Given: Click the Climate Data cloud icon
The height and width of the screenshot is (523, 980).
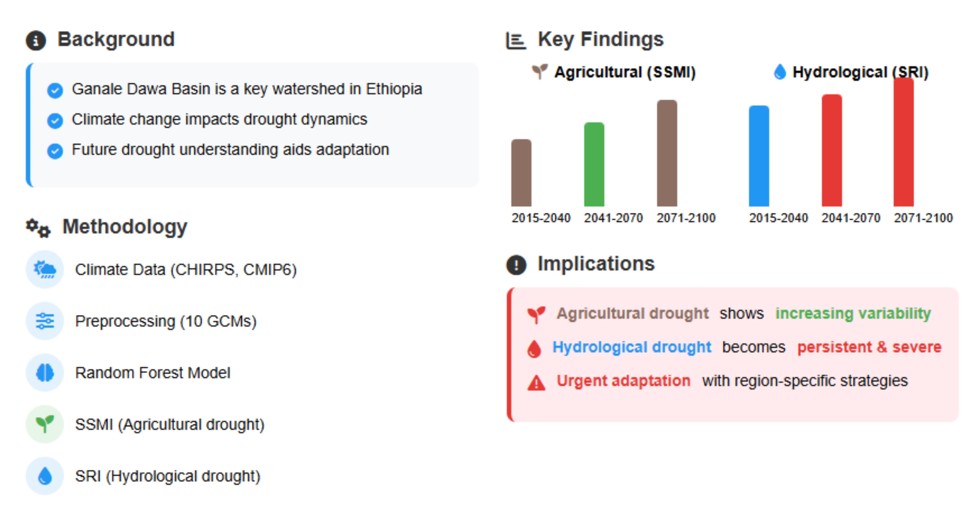Looking at the screenshot, I should coord(45,269).
